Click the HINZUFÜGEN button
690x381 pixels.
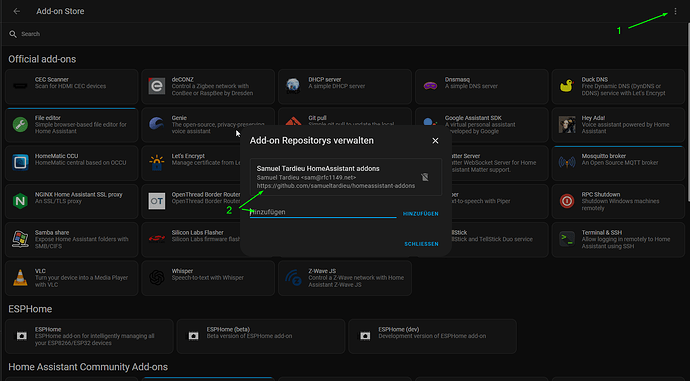coord(421,214)
